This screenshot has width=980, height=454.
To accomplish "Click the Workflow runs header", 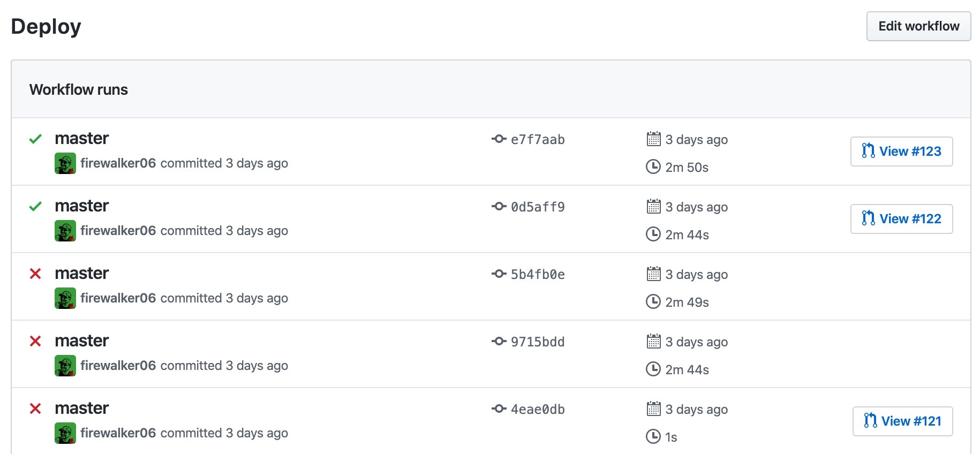I will (79, 89).
